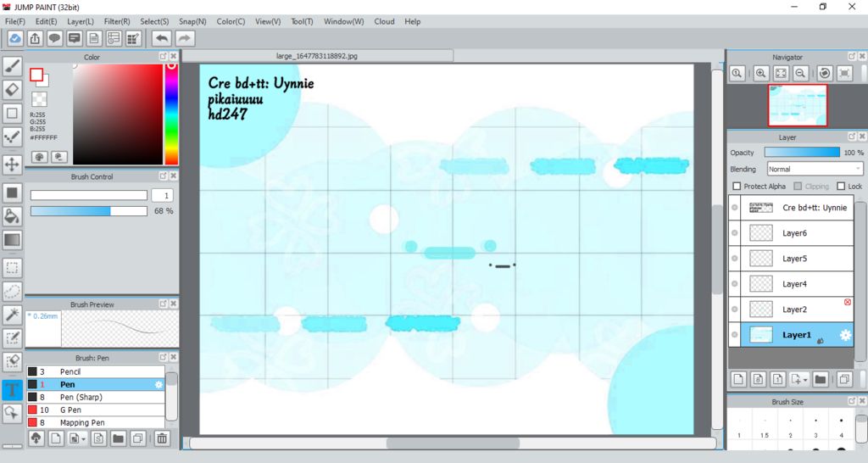Screen dimensions: 868x463
Task: Click the Redo arrow in toolbar
Action: [x=185, y=39]
